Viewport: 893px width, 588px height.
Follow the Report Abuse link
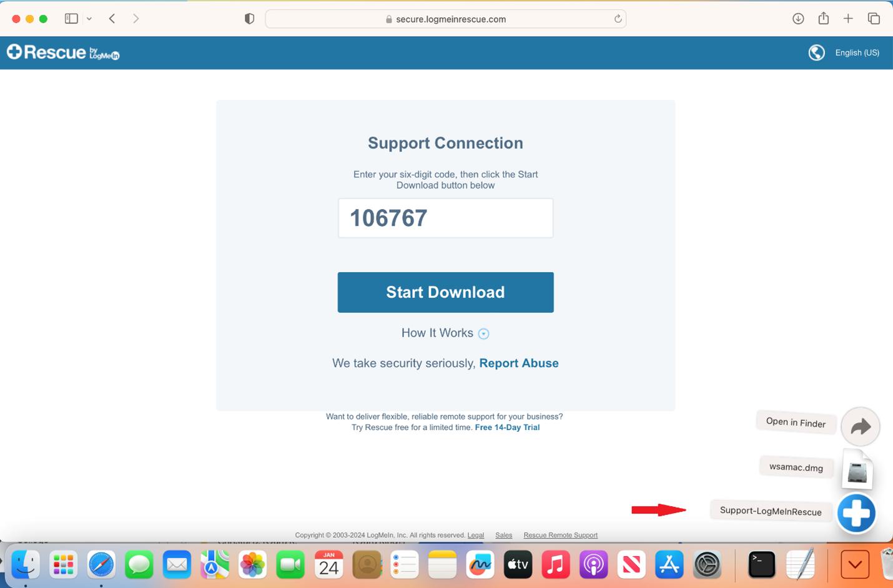(518, 363)
